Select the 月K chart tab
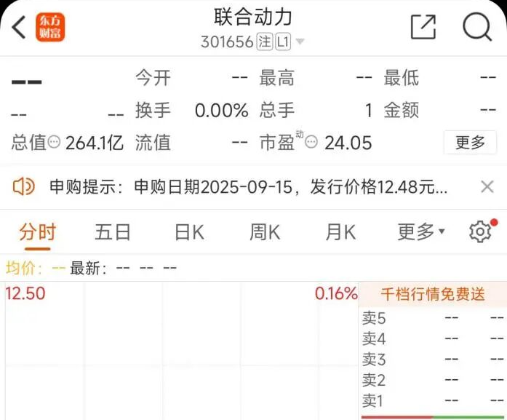Image resolution: width=507 pixels, height=420 pixels. pos(340,232)
